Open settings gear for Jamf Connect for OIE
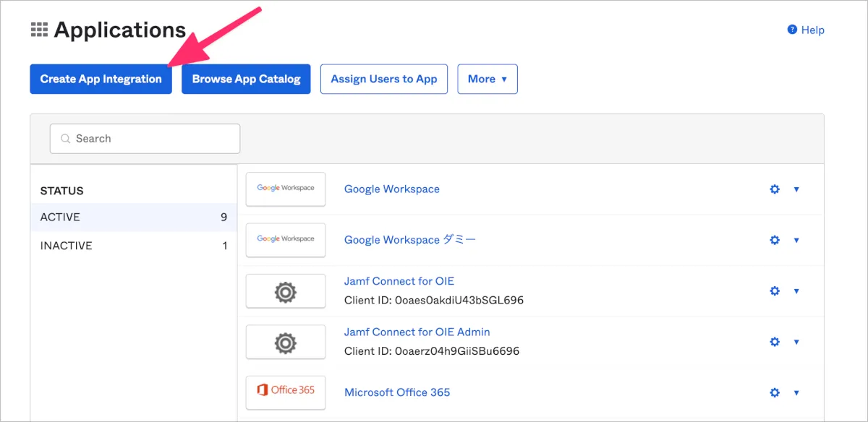The width and height of the screenshot is (868, 422). click(x=775, y=290)
